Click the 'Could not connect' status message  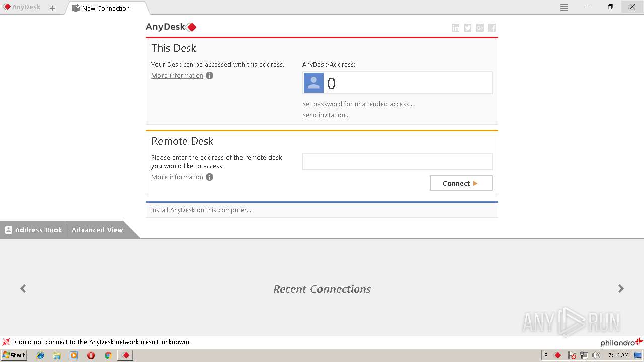[103, 342]
